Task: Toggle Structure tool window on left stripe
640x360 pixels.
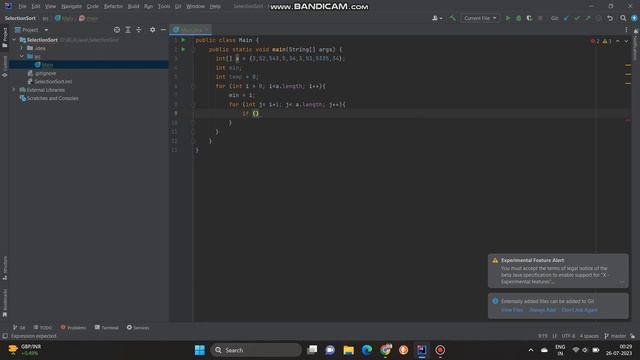Action: point(5,268)
